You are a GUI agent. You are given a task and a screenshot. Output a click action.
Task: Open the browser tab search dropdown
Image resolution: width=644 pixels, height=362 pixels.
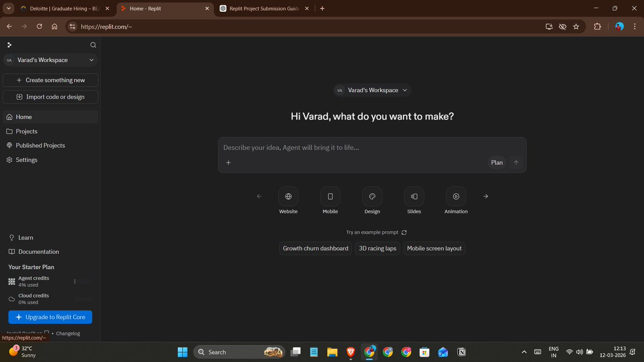click(9, 9)
